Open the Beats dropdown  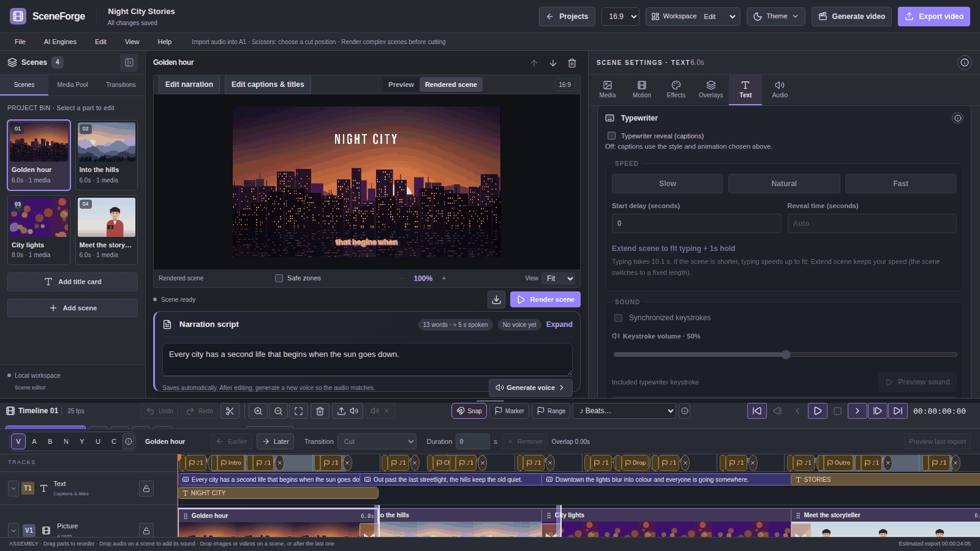(625, 411)
